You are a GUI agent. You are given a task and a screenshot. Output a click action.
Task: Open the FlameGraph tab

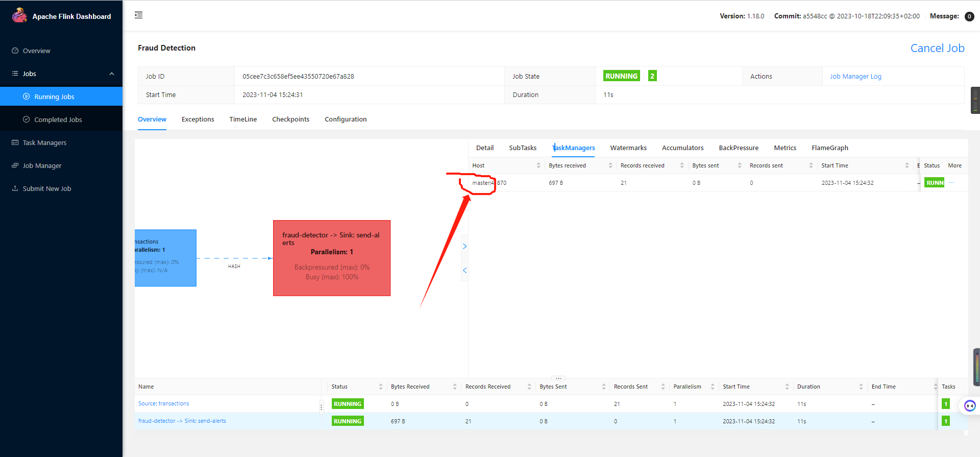click(830, 148)
